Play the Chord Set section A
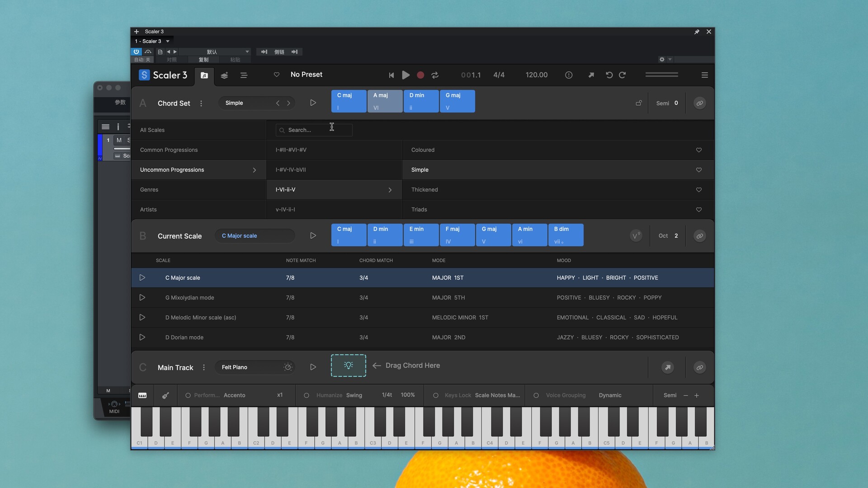This screenshot has height=488, width=868. coord(313,103)
